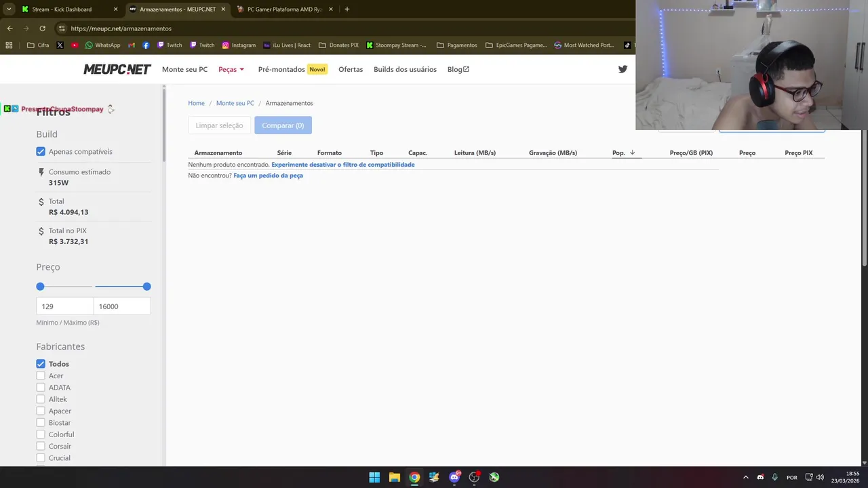
Task: Open the Ofertas menu item
Action: (x=351, y=69)
